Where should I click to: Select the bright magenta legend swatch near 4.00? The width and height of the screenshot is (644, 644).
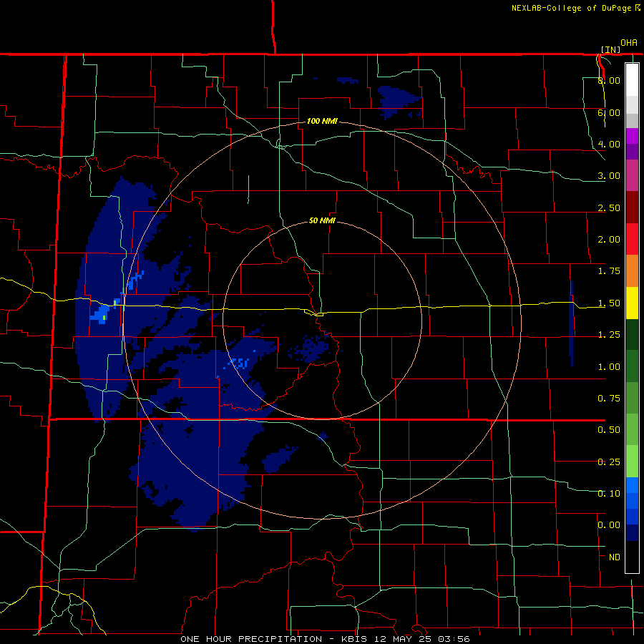(x=632, y=136)
